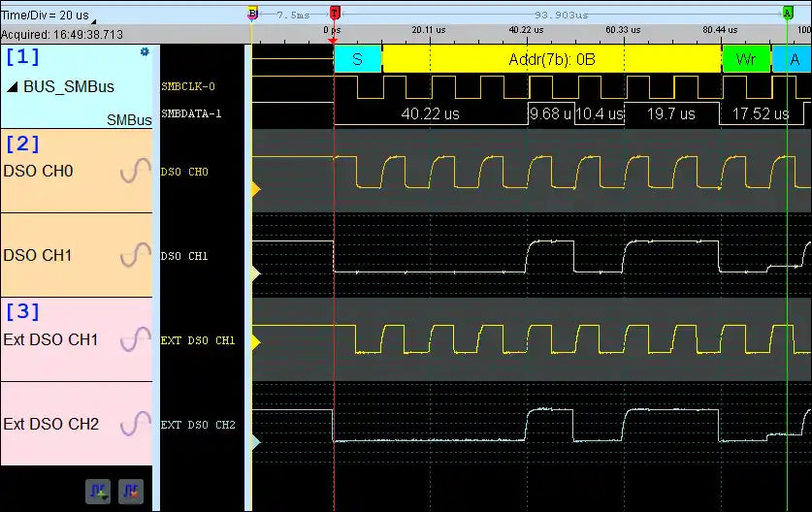812x512 pixels.
Task: Select the A ack decode block
Action: 792,59
